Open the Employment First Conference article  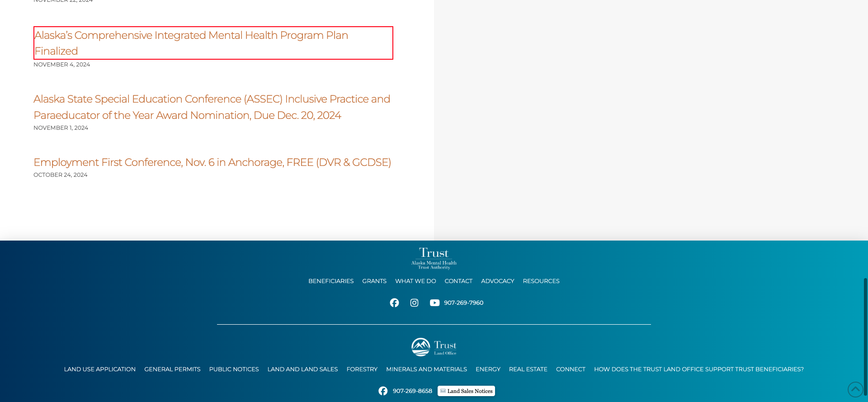[212, 162]
